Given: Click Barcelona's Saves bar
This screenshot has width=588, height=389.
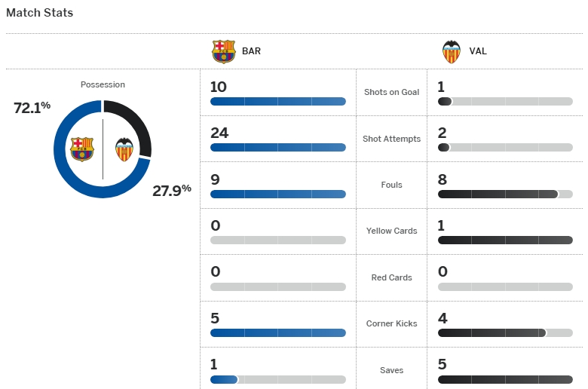Looking at the screenshot, I should tap(278, 380).
